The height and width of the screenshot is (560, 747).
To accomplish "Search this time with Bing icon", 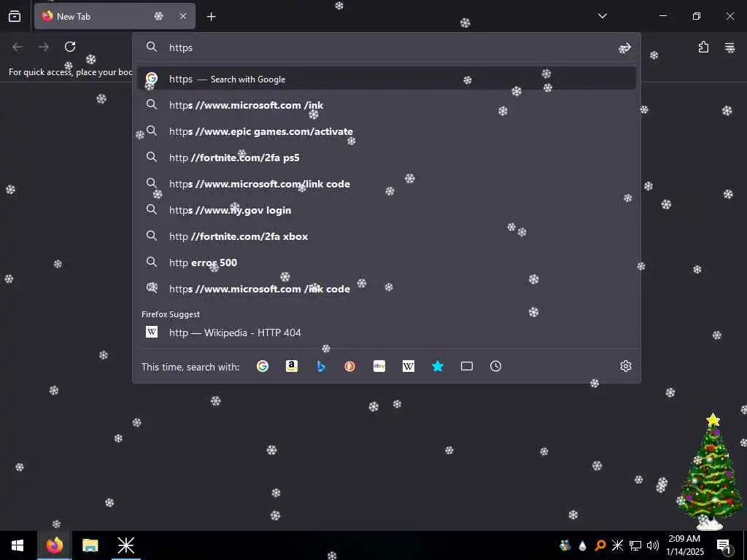I will coord(321,366).
